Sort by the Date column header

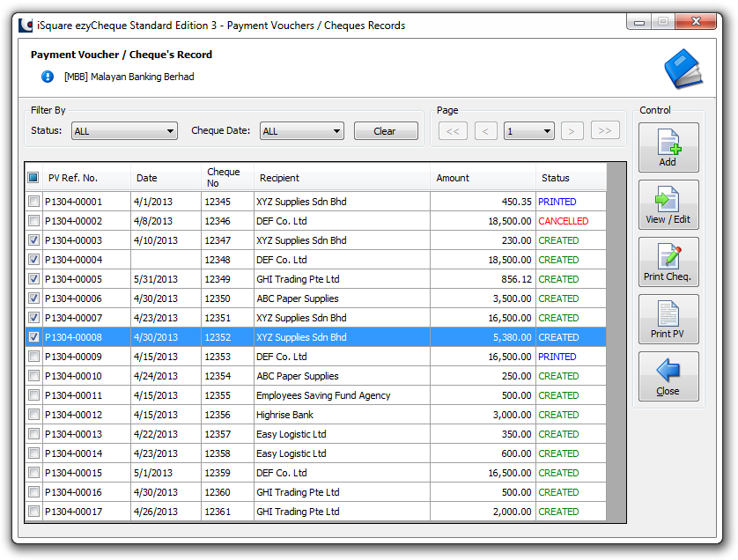point(166,177)
